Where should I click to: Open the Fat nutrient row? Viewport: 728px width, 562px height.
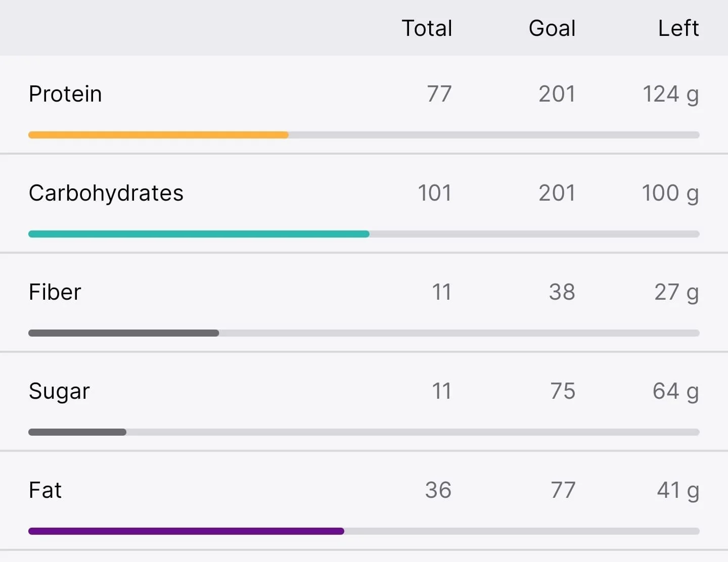(364, 500)
